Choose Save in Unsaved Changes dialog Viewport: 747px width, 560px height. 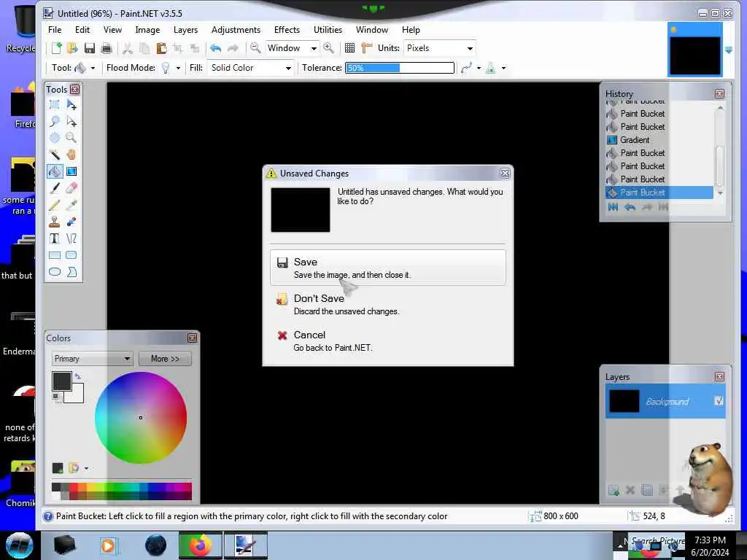(388, 268)
